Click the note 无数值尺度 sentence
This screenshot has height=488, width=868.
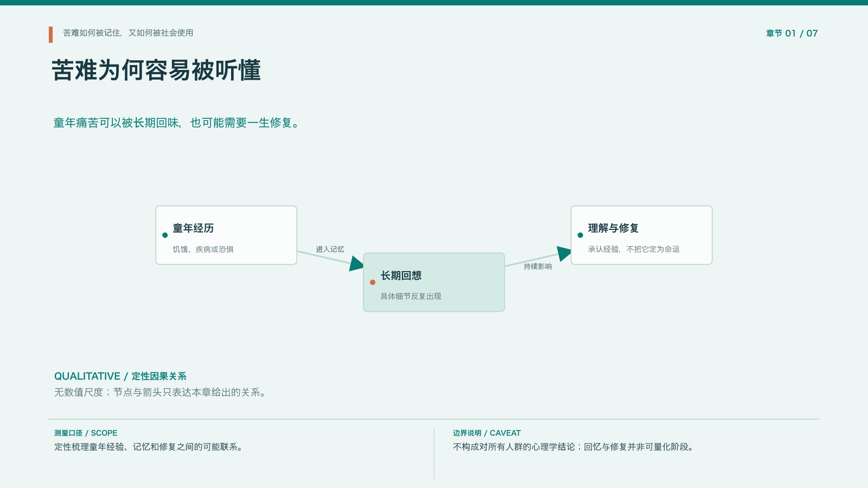pyautogui.click(x=161, y=393)
